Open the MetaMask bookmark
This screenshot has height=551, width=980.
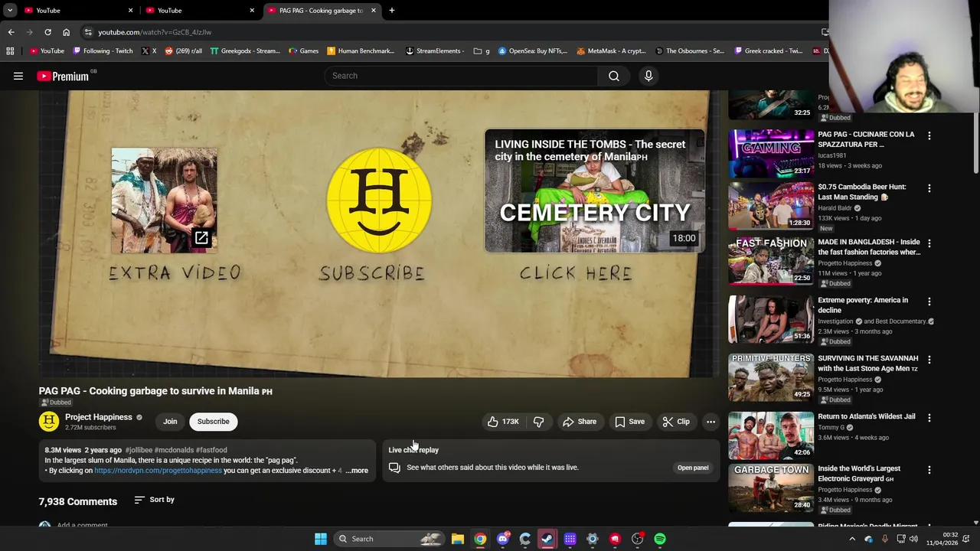[611, 51]
